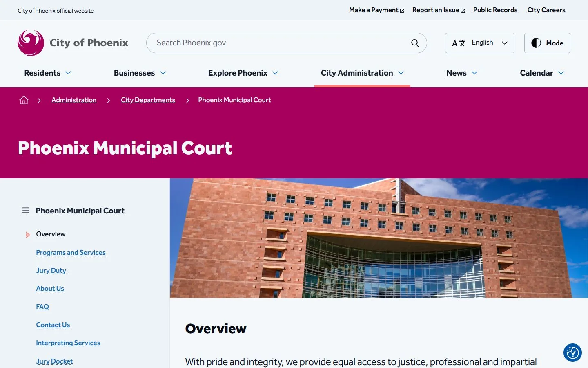
Task: Click the Phoenix Municipal Court sidebar heading
Action: point(80,211)
